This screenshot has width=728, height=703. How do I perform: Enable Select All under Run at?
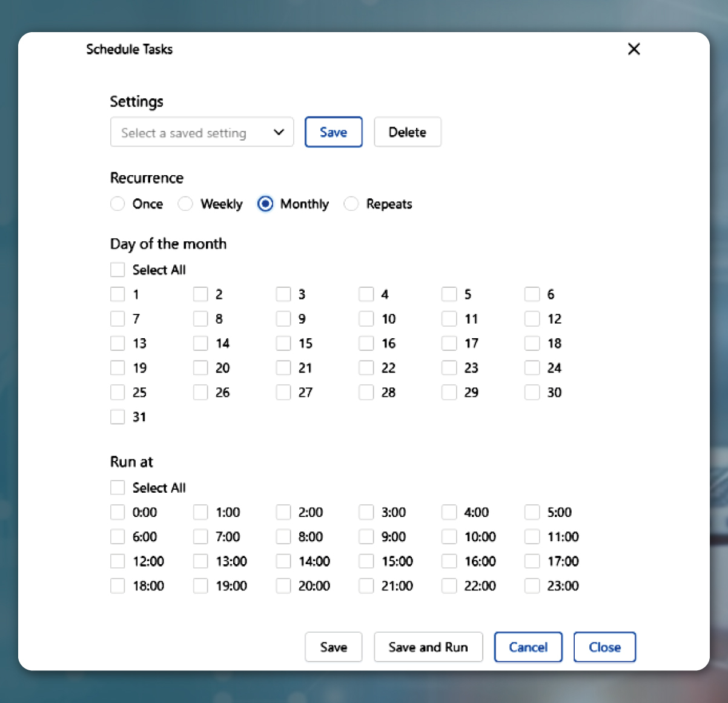click(117, 487)
